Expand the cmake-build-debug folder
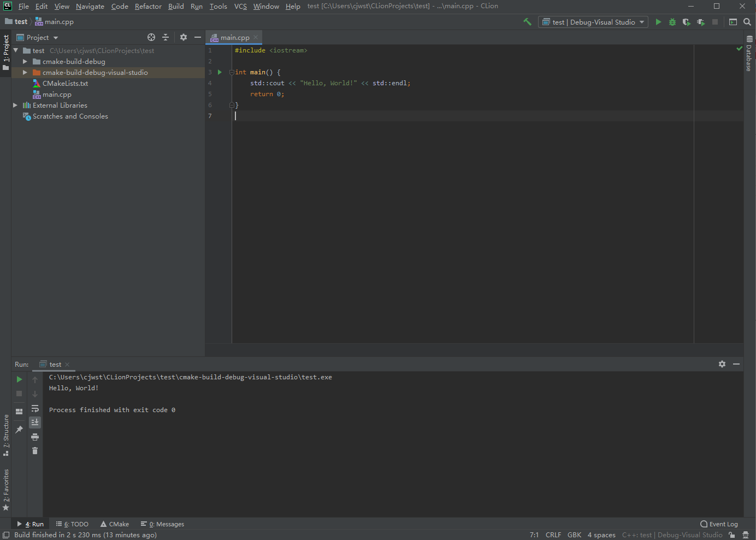 [25, 61]
